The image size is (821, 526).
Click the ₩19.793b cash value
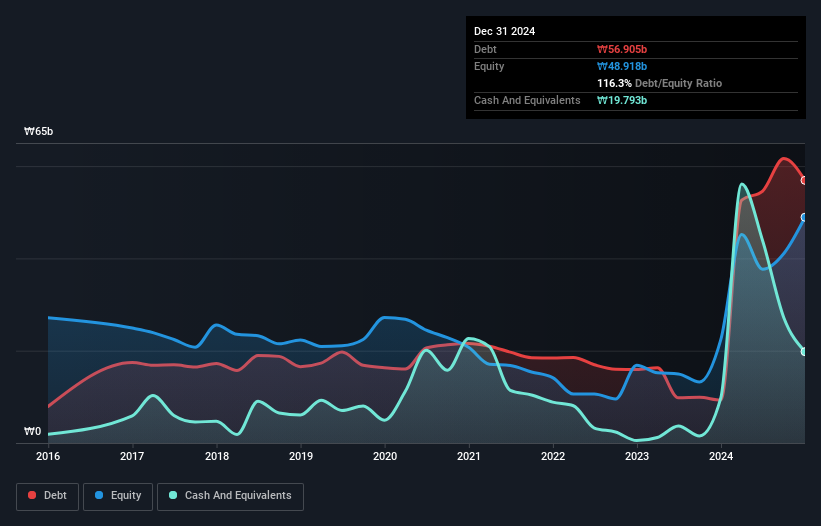click(x=622, y=100)
